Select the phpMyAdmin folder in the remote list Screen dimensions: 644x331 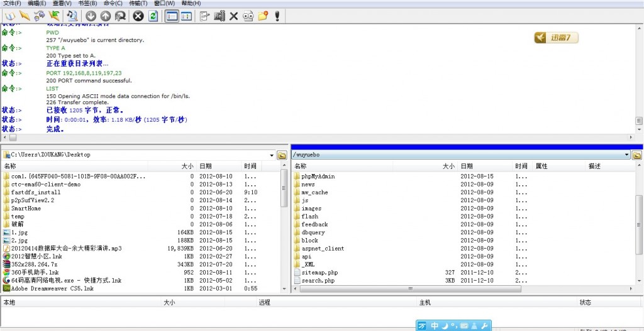pos(318,176)
